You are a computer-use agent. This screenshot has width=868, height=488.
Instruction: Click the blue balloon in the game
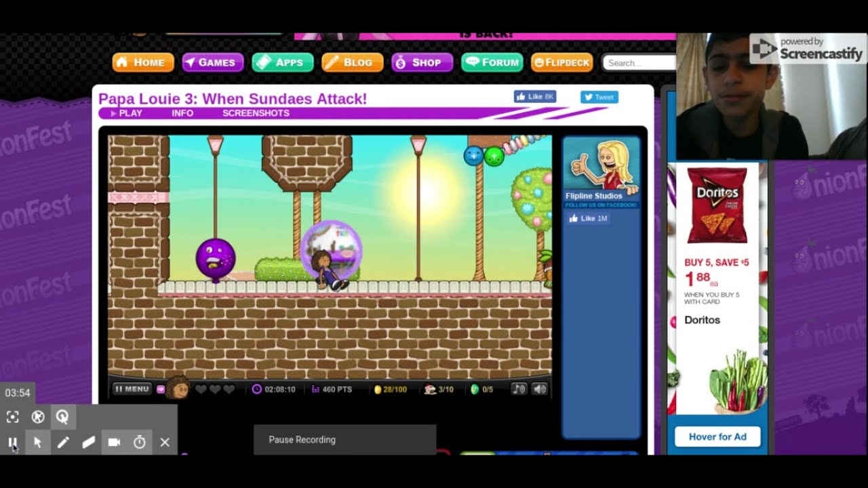pos(473,156)
